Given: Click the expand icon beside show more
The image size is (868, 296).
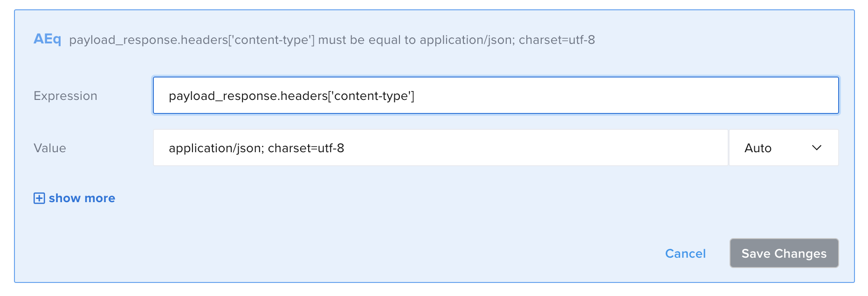Looking at the screenshot, I should tap(39, 198).
